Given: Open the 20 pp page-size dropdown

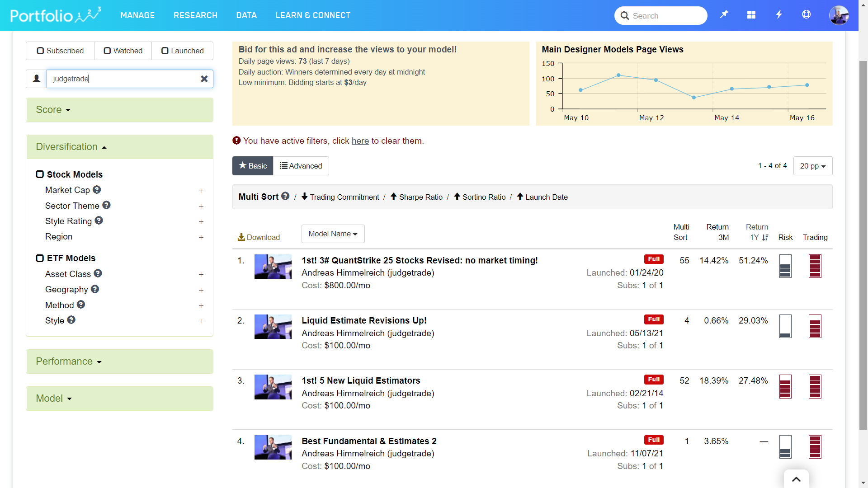Looking at the screenshot, I should (812, 166).
